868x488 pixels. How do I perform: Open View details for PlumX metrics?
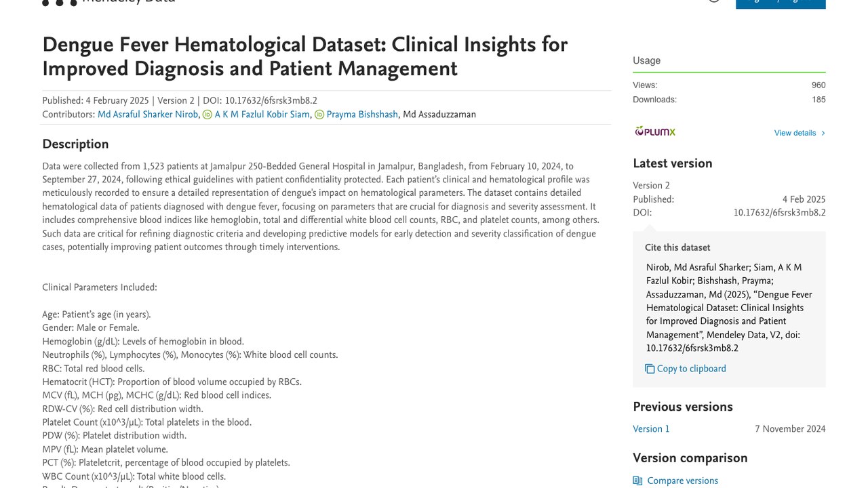pyautogui.click(x=795, y=133)
